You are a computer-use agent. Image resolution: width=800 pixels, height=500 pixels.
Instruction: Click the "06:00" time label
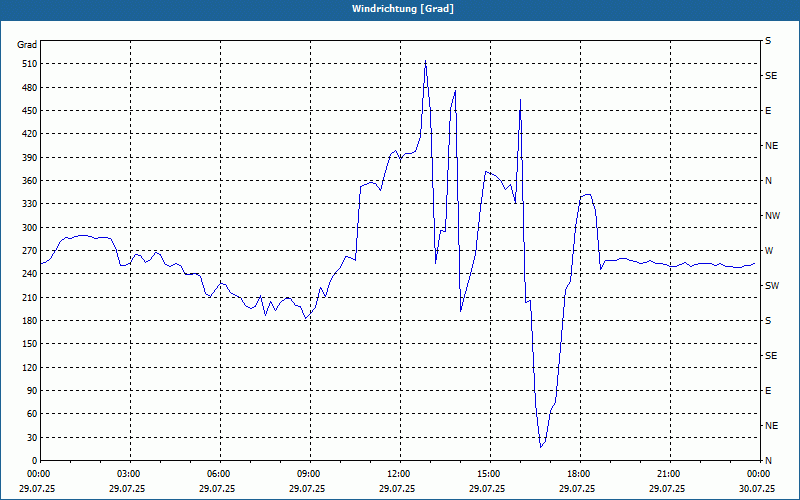pos(218,474)
